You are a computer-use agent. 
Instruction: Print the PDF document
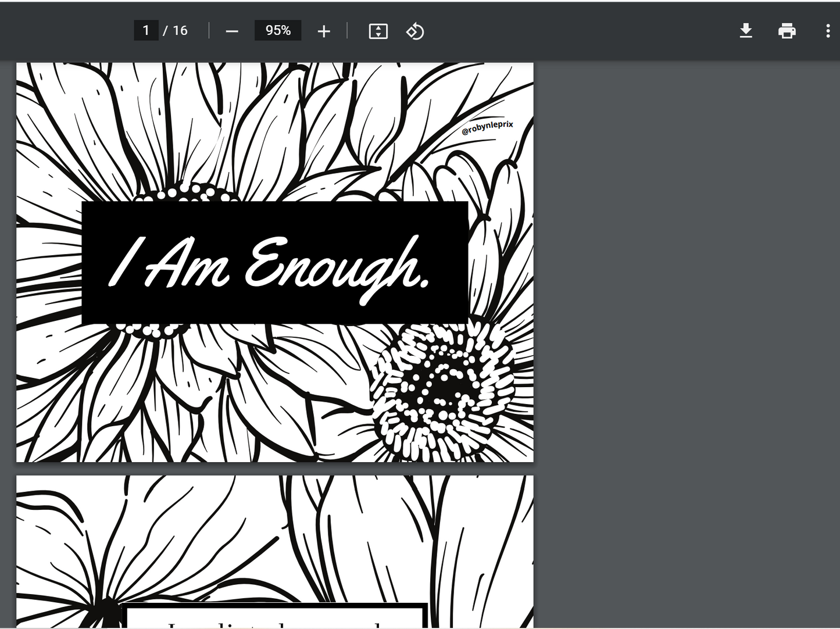tap(787, 31)
